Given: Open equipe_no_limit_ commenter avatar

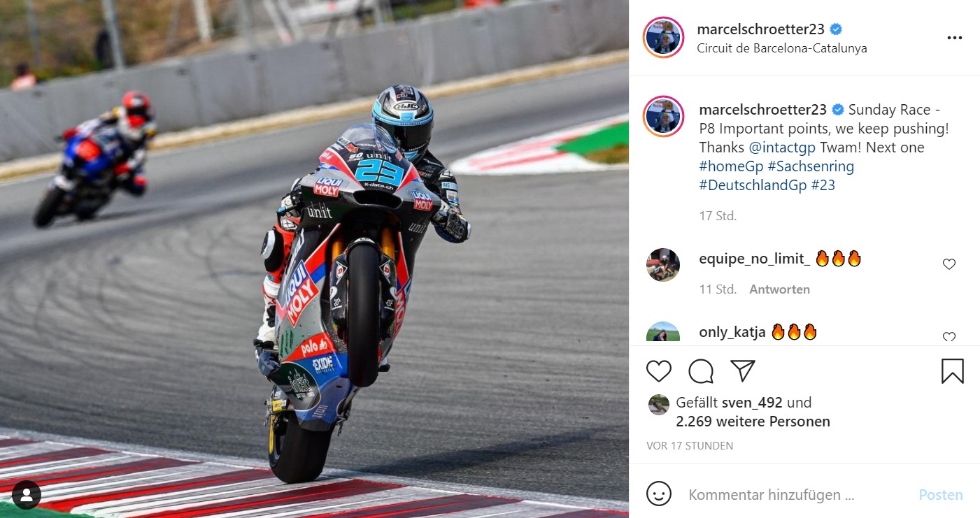Looking at the screenshot, I should tap(663, 265).
